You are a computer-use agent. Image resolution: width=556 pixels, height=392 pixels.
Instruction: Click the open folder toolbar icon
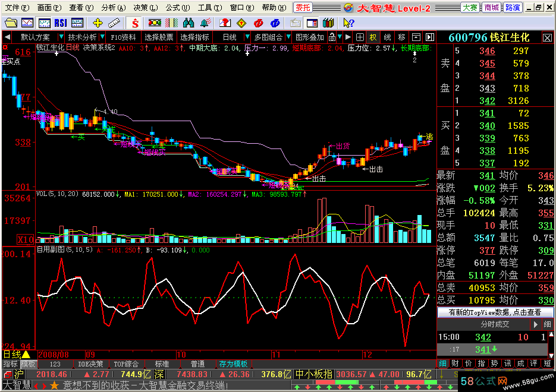(11, 23)
